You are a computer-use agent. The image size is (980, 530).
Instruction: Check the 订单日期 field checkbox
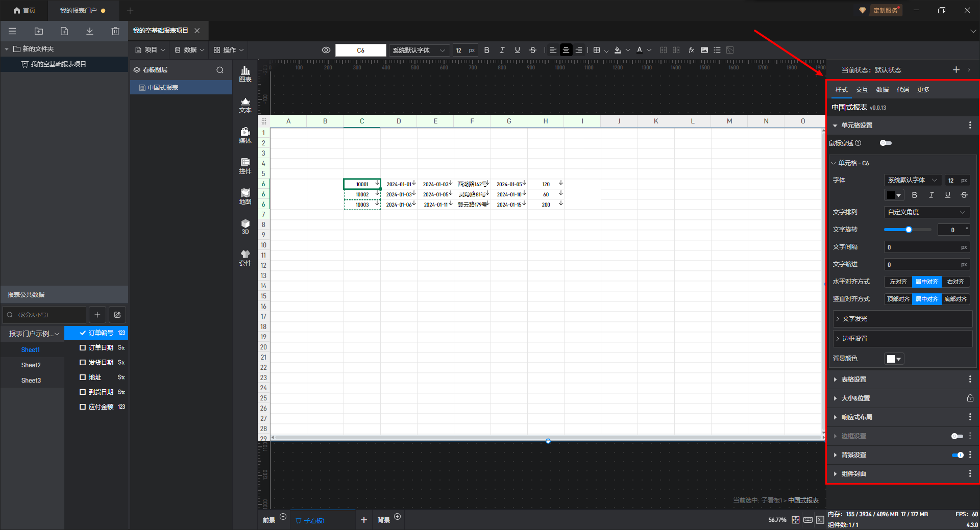tap(83, 347)
